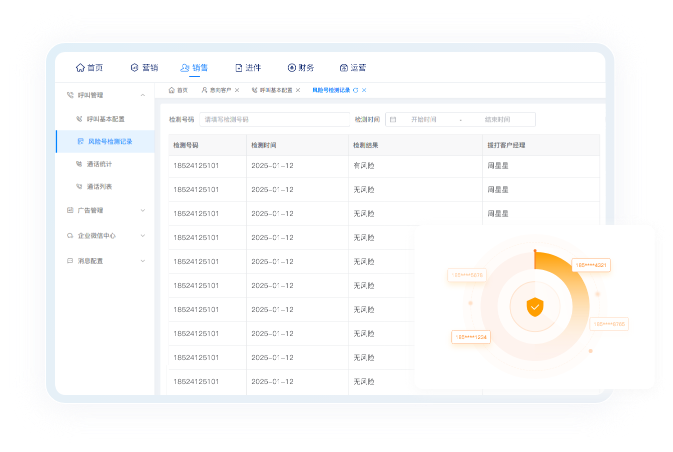Expand the 广告管理 sidebar section
The height and width of the screenshot is (452, 673).
tap(143, 211)
